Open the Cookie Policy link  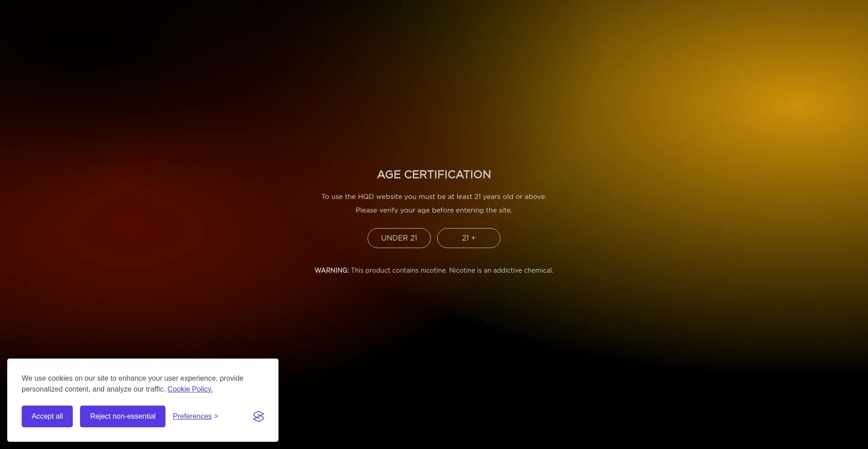[x=190, y=389]
